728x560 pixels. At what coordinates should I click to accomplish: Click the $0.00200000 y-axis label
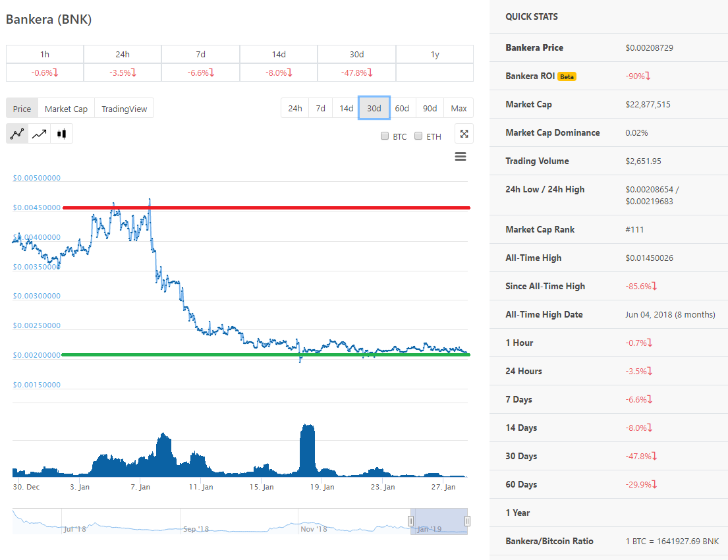(x=37, y=355)
